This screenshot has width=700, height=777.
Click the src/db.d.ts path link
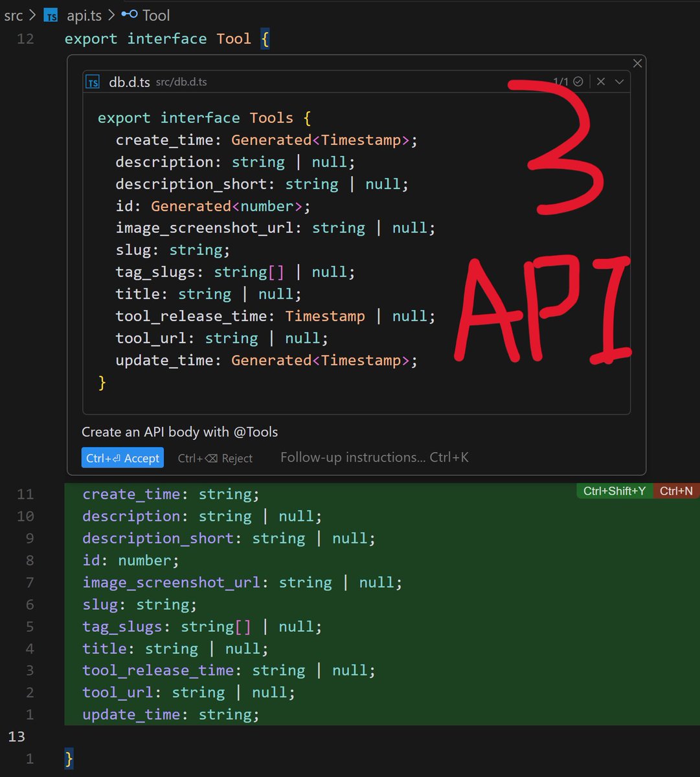pyautogui.click(x=181, y=82)
